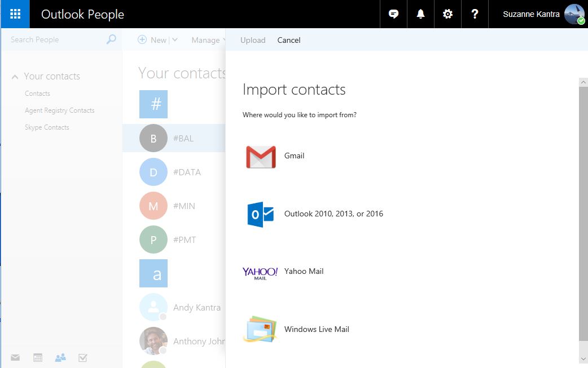Click the M avatar for #MIN
The width and height of the screenshot is (588, 368).
[x=153, y=206]
